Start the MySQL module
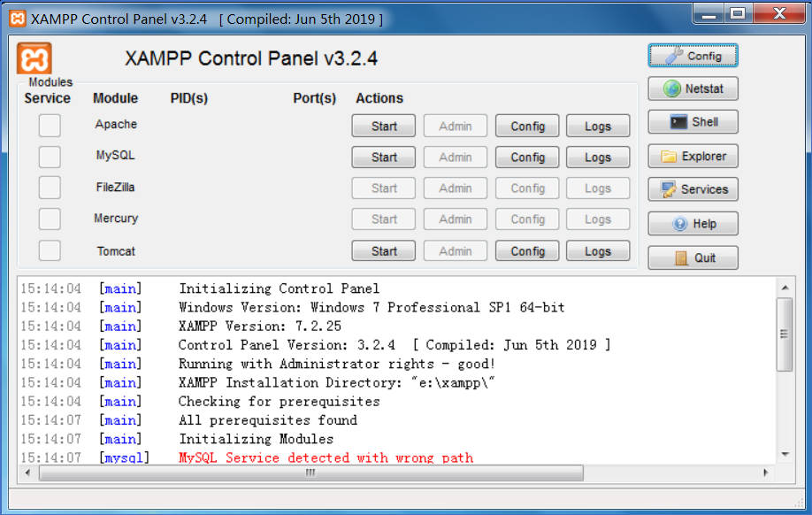 [x=383, y=157]
